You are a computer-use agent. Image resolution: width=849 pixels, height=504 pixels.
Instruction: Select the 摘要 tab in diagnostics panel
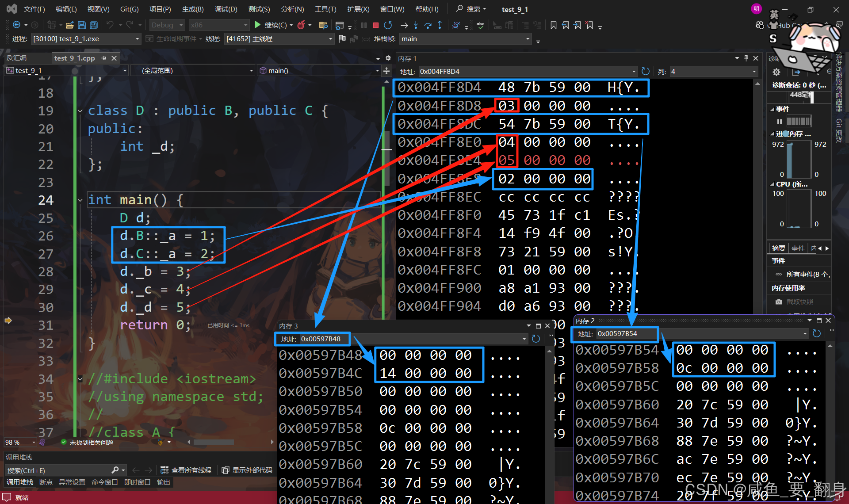[779, 248]
